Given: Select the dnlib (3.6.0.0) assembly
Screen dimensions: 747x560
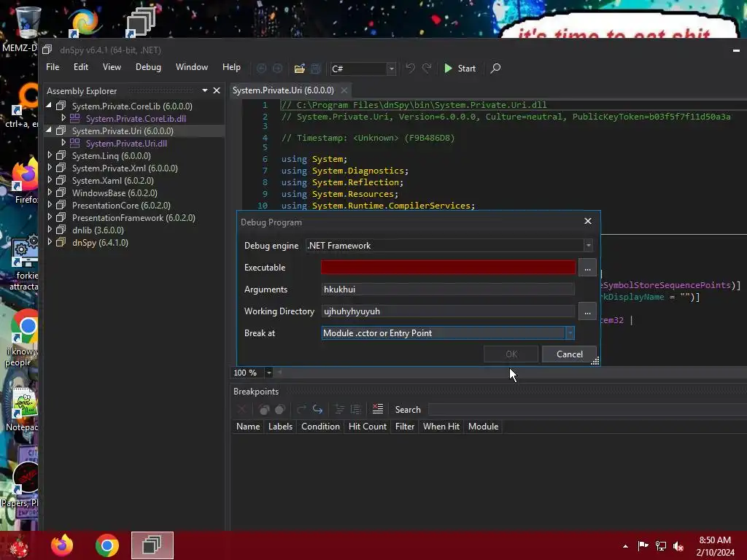Looking at the screenshot, I should coord(98,230).
